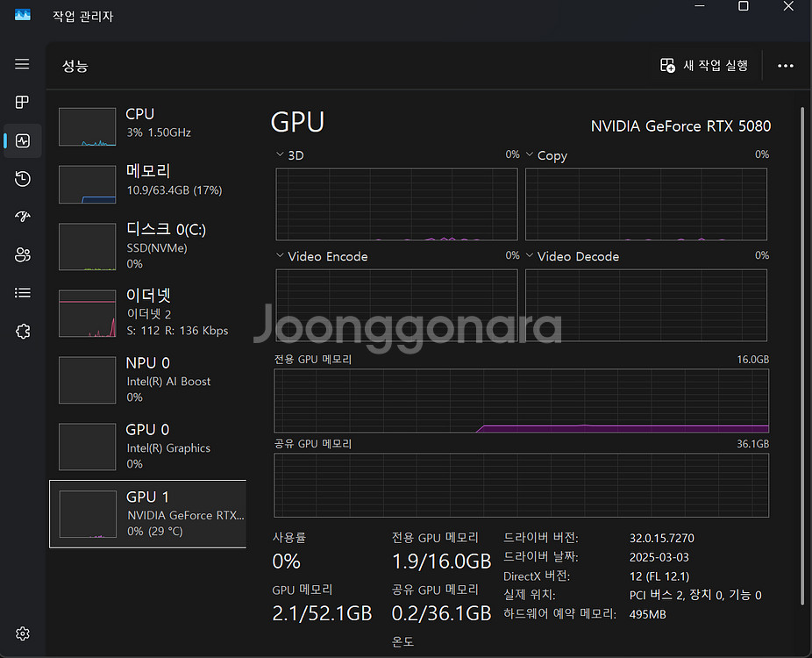
Task: Click the Task Manager app icon in title bar
Action: coord(22,15)
